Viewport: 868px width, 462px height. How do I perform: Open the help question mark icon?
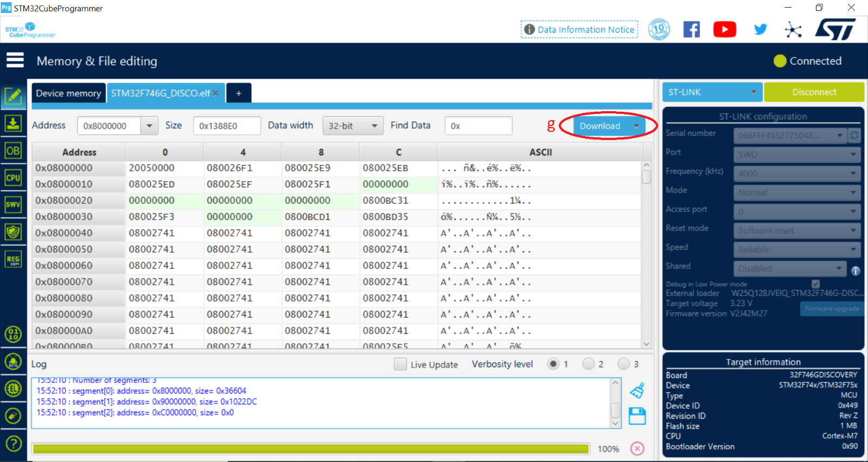[x=13, y=444]
